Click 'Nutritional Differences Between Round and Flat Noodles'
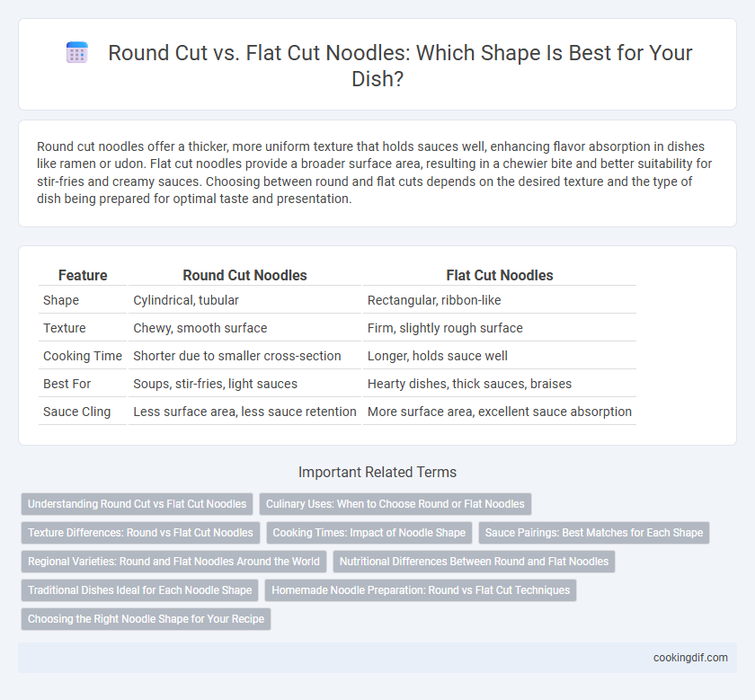755x700 pixels. click(475, 562)
